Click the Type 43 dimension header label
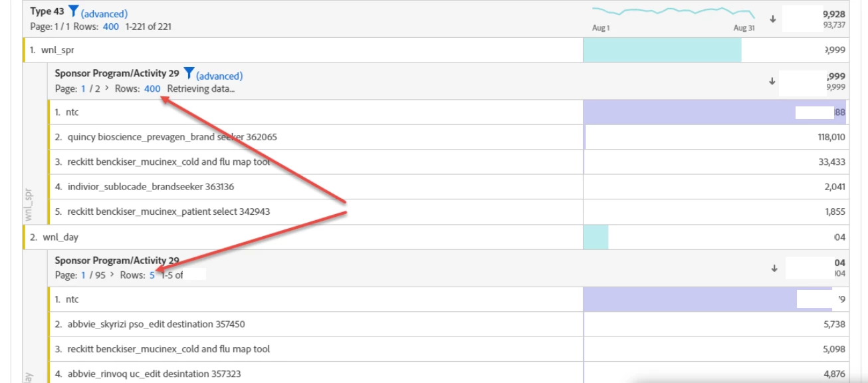 pos(48,12)
